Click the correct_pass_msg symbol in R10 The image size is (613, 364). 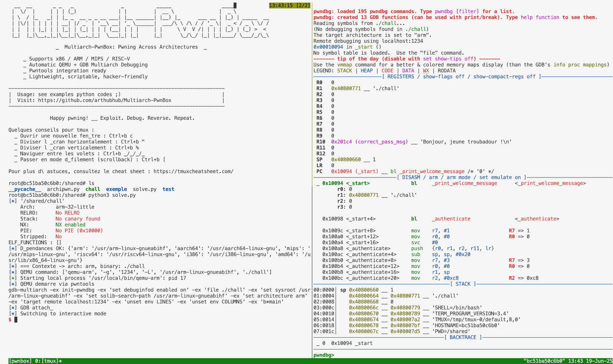[381, 142]
